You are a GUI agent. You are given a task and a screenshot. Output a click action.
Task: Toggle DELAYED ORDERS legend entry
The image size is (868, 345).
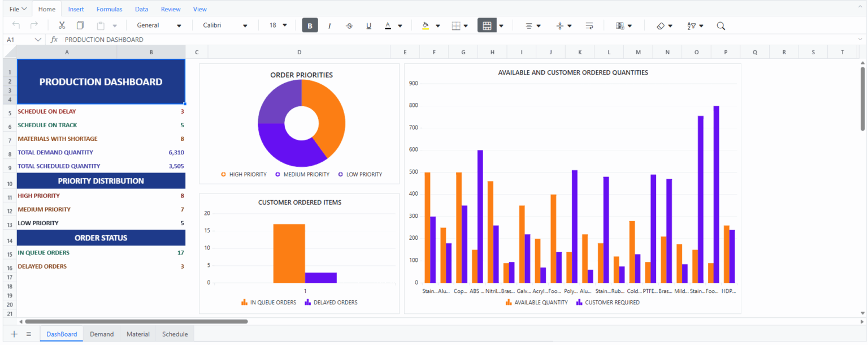click(x=331, y=303)
